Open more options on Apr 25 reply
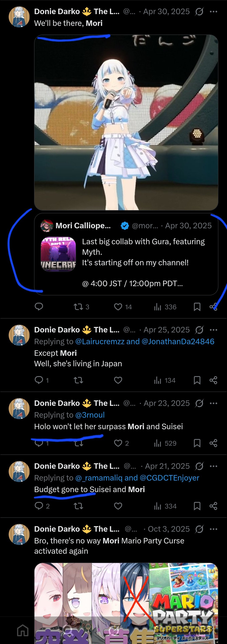227x644 pixels. click(213, 330)
